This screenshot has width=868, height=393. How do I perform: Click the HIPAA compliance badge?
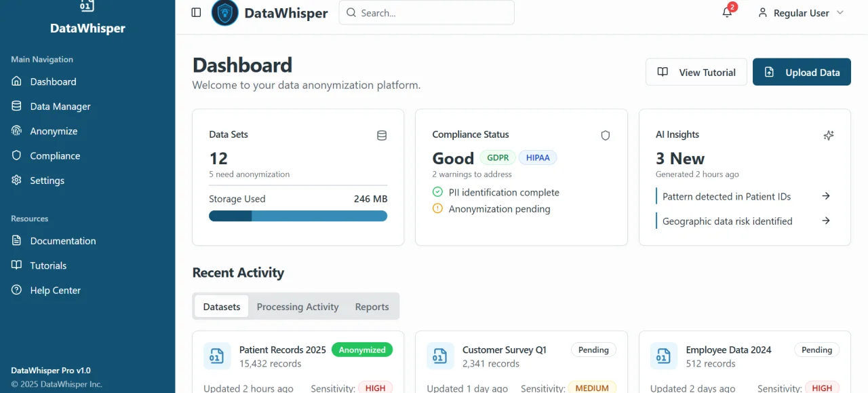click(x=538, y=157)
